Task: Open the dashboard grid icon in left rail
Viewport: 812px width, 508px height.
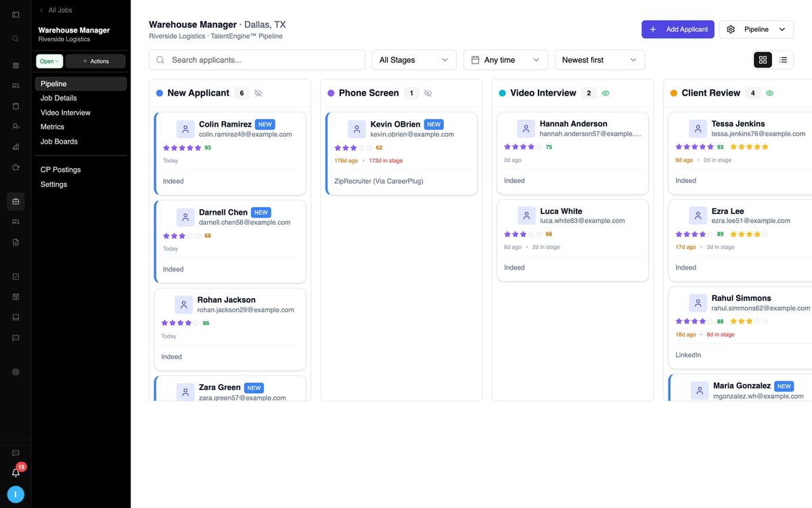Action: coord(16,66)
